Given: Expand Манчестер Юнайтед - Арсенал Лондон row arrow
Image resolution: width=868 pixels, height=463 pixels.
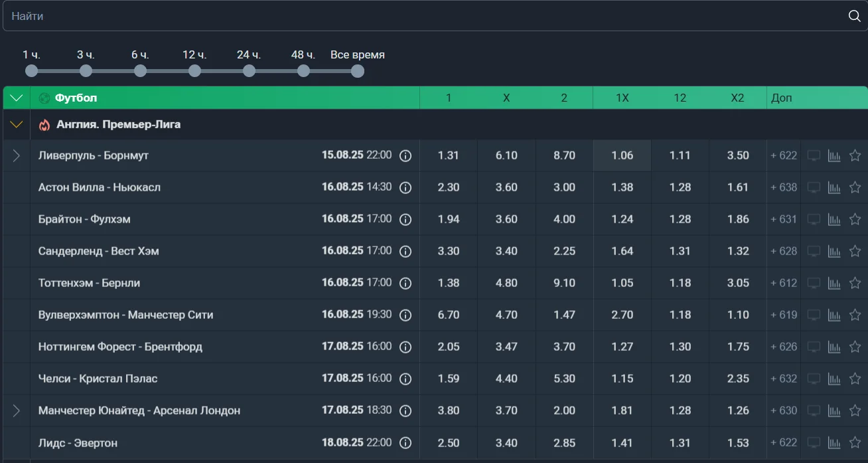Looking at the screenshot, I should (x=17, y=411).
